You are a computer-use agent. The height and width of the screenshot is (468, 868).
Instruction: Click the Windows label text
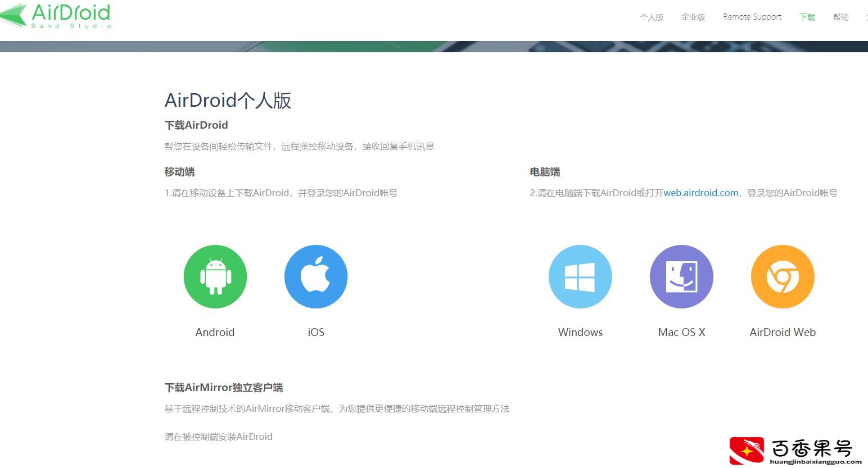pyautogui.click(x=580, y=332)
